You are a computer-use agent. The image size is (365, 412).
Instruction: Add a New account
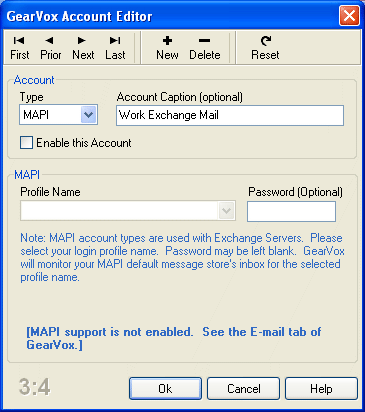[167, 48]
